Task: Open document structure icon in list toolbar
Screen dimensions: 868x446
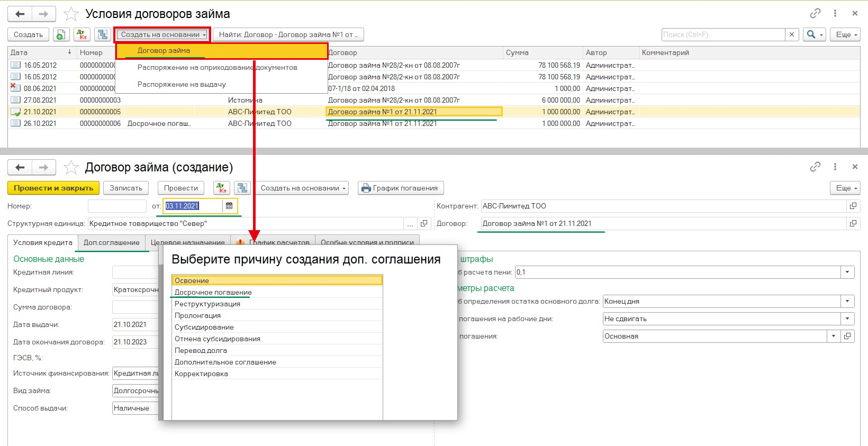Action: [x=102, y=35]
